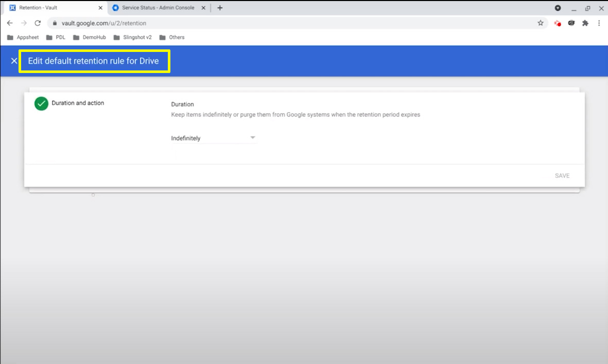Open the browser extensions puzzle piece icon

pyautogui.click(x=585, y=23)
